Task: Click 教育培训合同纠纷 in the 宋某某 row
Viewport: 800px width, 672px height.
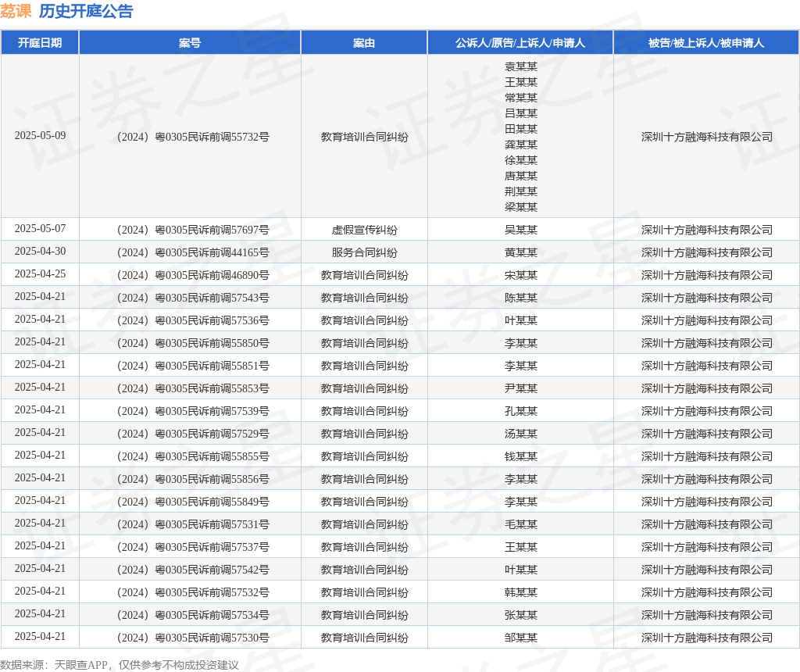Action: tap(364, 276)
